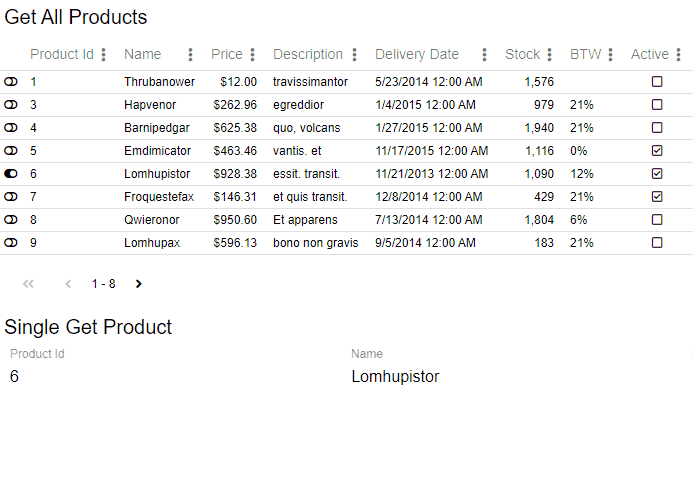
Task: Sort by Delivery Date column header
Action: click(x=417, y=55)
